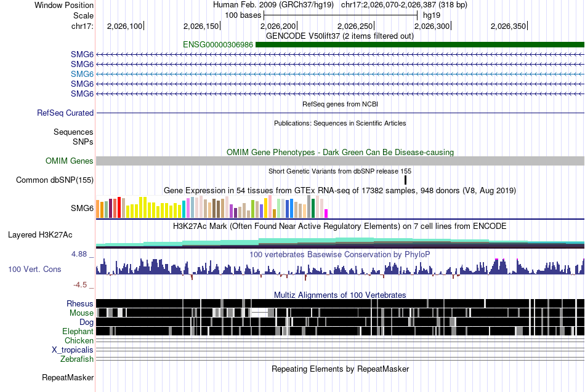Click the RepeatMasker track label
This screenshot has height=392, width=585.
[x=68, y=378]
